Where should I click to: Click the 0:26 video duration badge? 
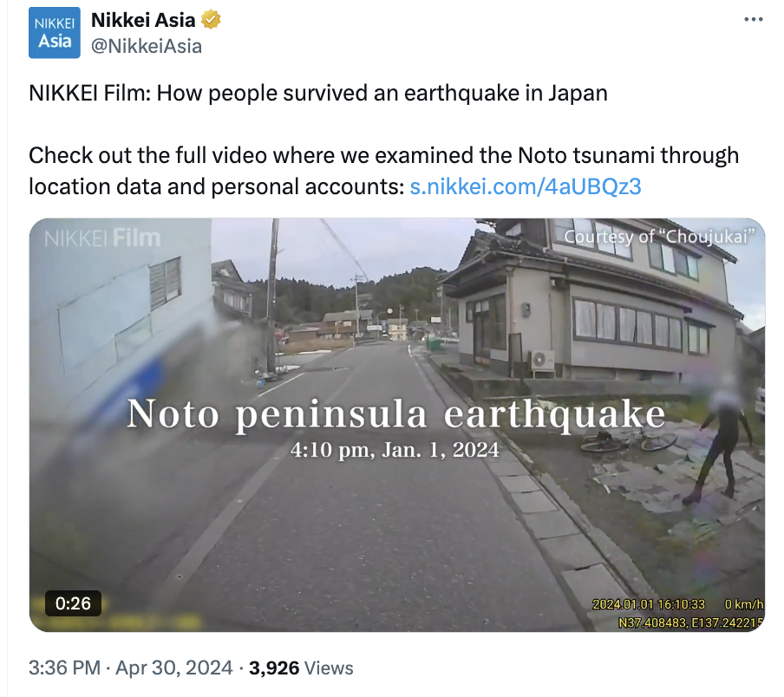(73, 603)
